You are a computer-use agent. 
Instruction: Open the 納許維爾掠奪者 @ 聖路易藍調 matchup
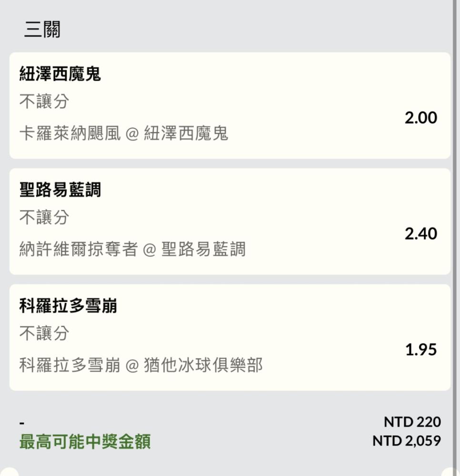[x=132, y=249]
